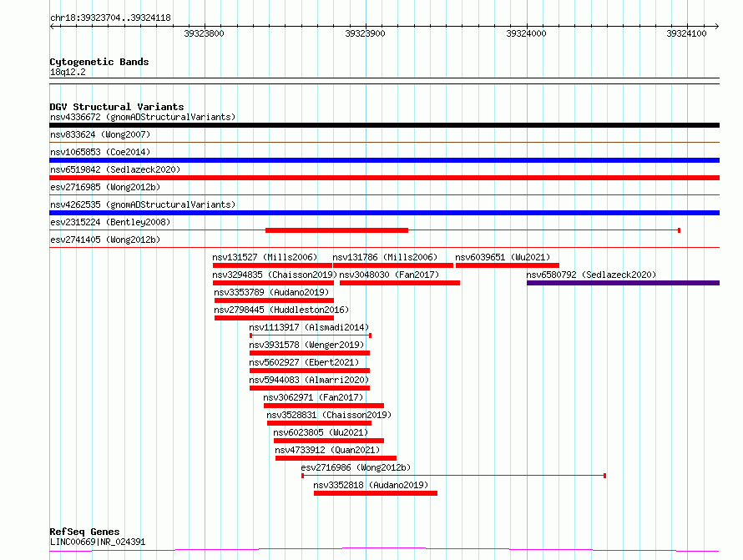The image size is (743, 560).
Task: Click nsv131527 (Mills2006) variant label
Action: tap(265, 257)
